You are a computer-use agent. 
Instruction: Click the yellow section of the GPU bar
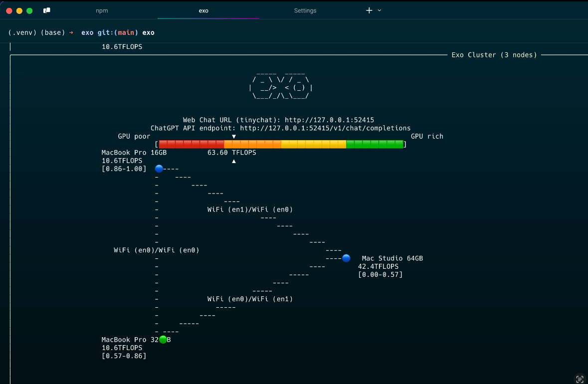(313, 144)
